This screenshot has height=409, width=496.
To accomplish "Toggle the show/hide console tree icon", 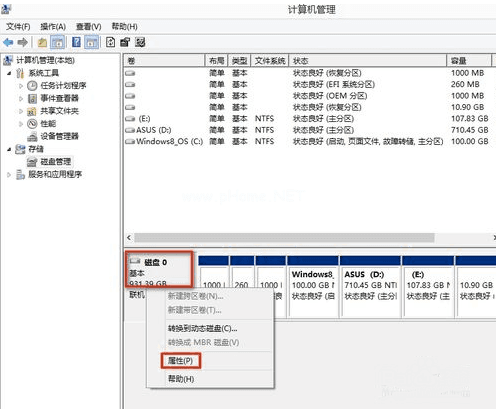I will [x=58, y=42].
